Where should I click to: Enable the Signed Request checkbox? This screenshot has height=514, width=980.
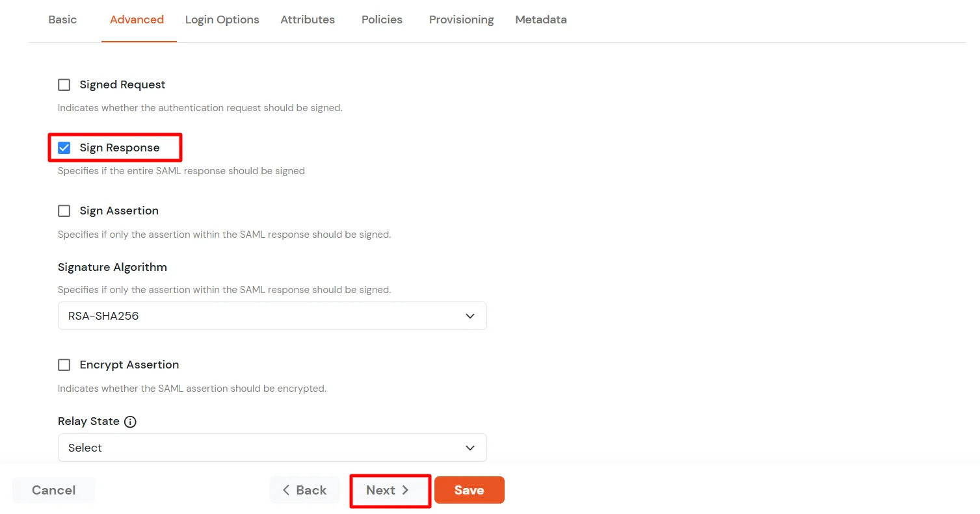coord(64,84)
